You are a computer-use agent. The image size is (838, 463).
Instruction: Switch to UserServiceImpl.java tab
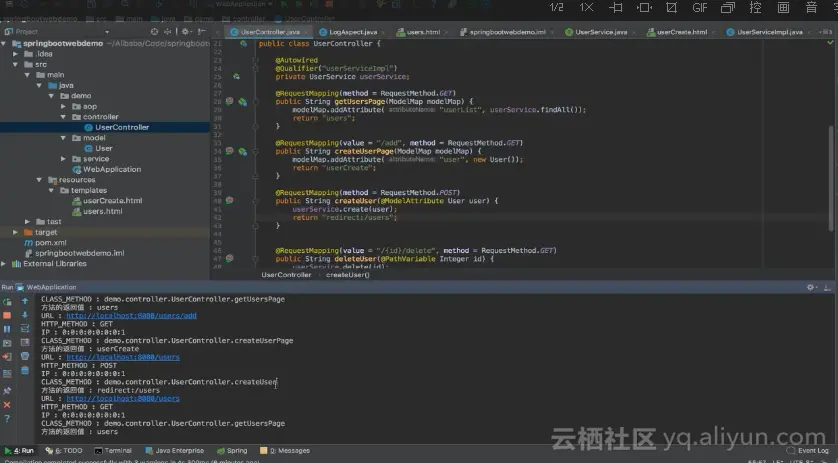(769, 32)
